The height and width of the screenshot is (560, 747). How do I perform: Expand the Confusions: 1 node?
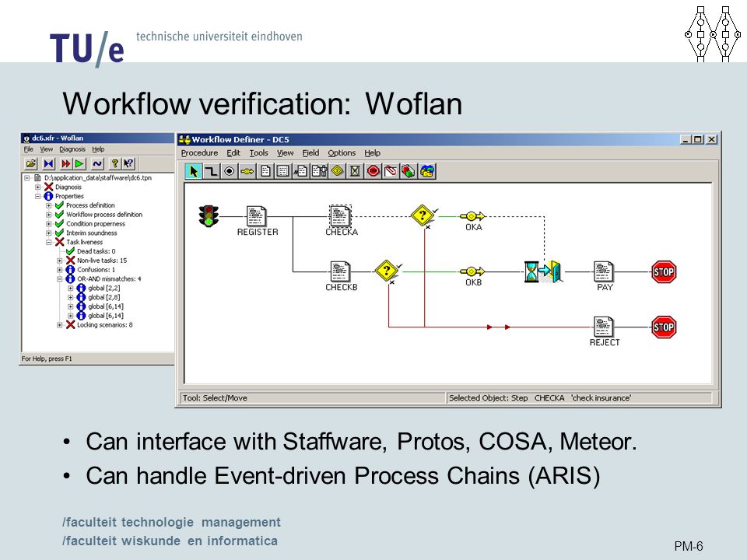[60, 270]
